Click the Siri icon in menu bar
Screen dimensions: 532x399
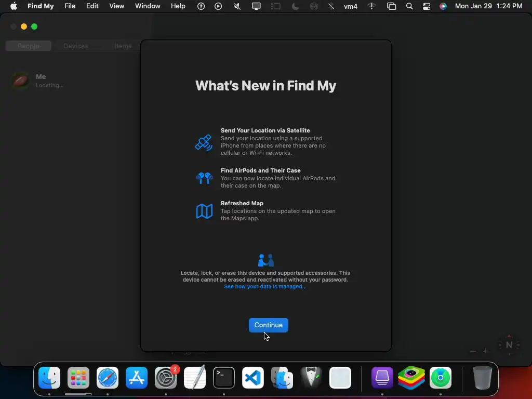click(443, 6)
